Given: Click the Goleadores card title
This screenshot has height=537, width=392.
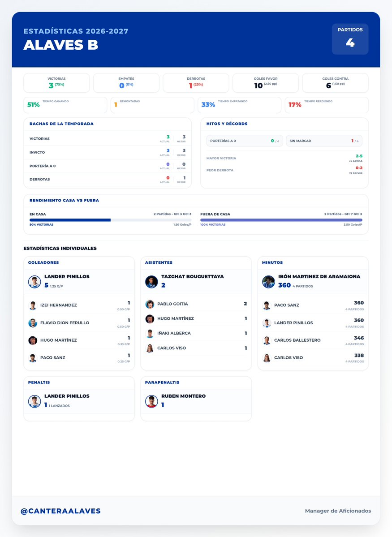Looking at the screenshot, I should point(43,262).
